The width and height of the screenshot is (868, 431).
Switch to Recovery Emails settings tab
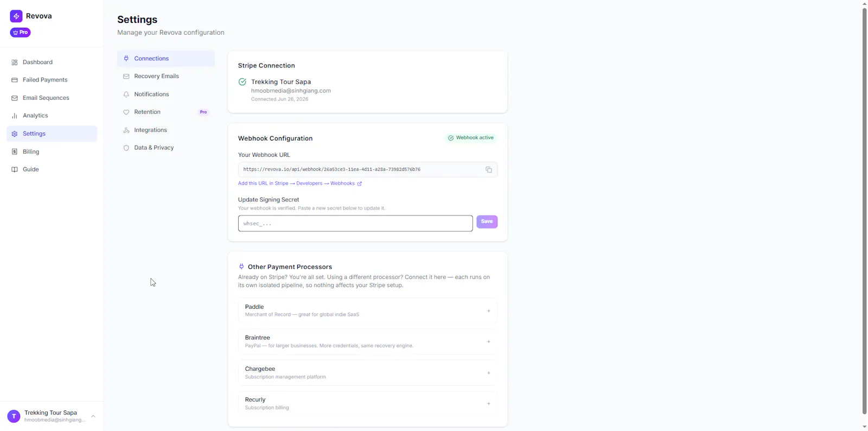point(166,77)
